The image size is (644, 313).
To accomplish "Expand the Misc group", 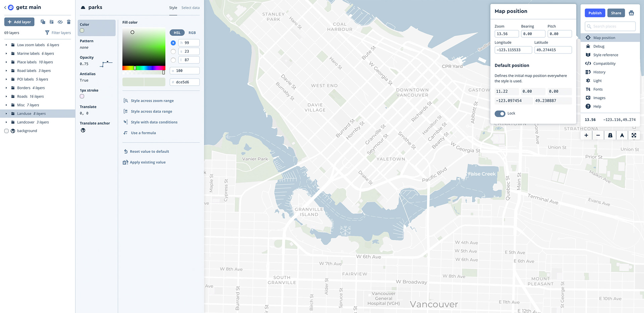I will 6,105.
